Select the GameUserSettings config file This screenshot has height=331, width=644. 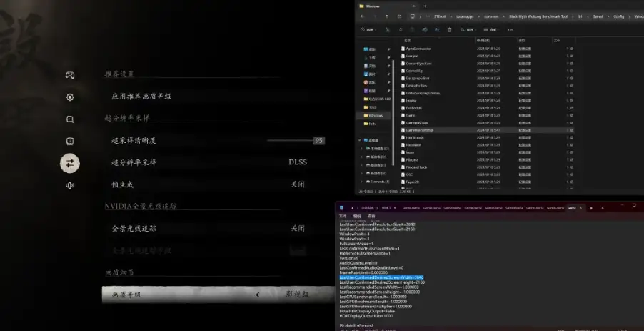419,130
